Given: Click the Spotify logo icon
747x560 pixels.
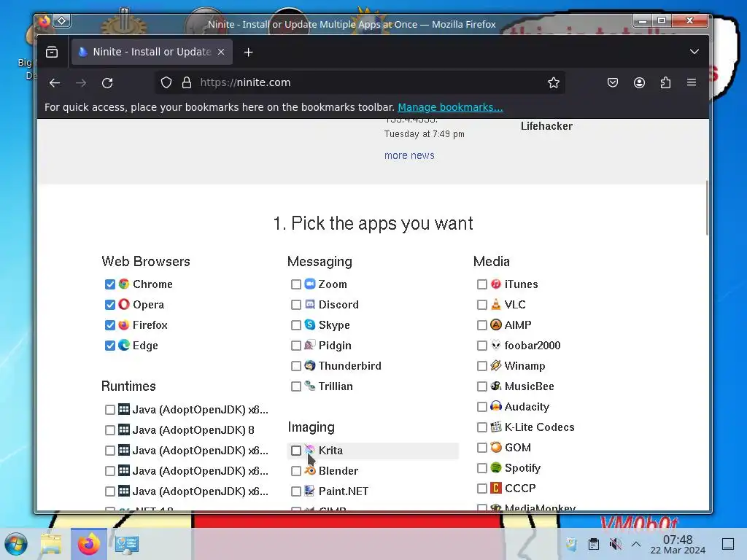Looking at the screenshot, I should click(496, 467).
